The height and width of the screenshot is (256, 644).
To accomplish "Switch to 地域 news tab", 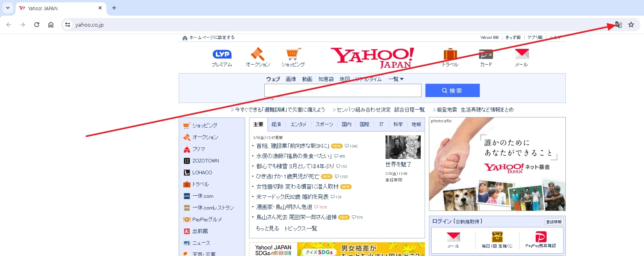I will (x=416, y=124).
